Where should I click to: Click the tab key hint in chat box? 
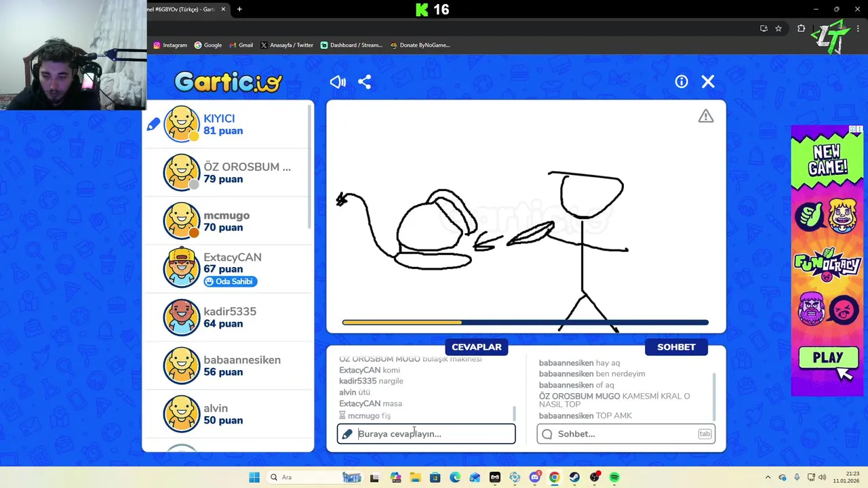(x=705, y=434)
